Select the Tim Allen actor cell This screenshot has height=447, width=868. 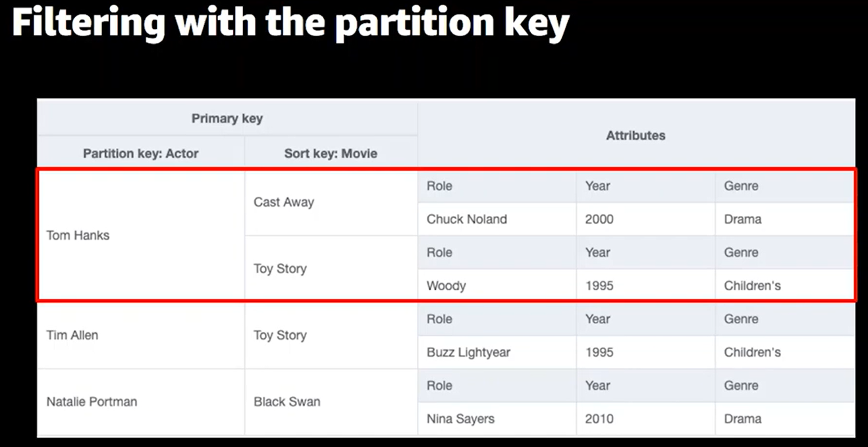tap(141, 336)
